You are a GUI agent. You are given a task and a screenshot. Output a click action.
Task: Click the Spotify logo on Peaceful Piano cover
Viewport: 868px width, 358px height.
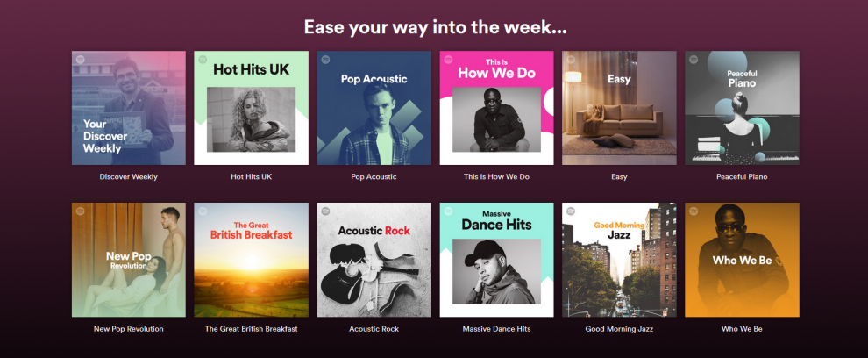[x=694, y=60]
